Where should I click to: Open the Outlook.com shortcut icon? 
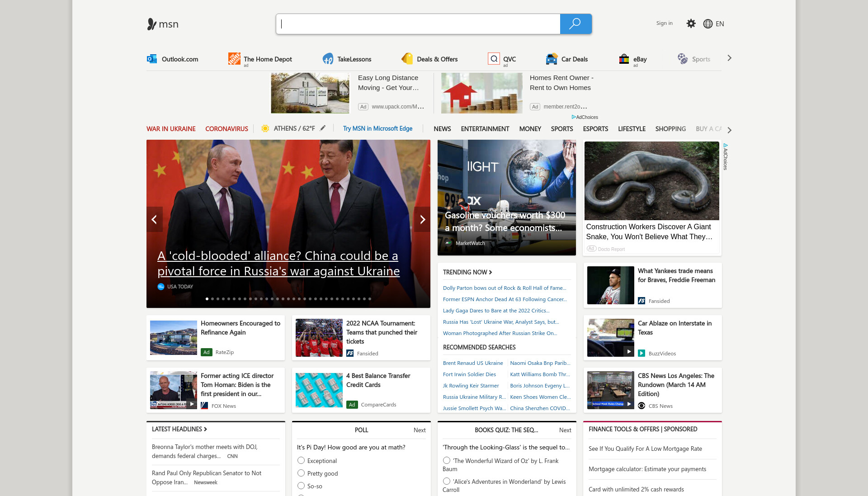[152, 59]
